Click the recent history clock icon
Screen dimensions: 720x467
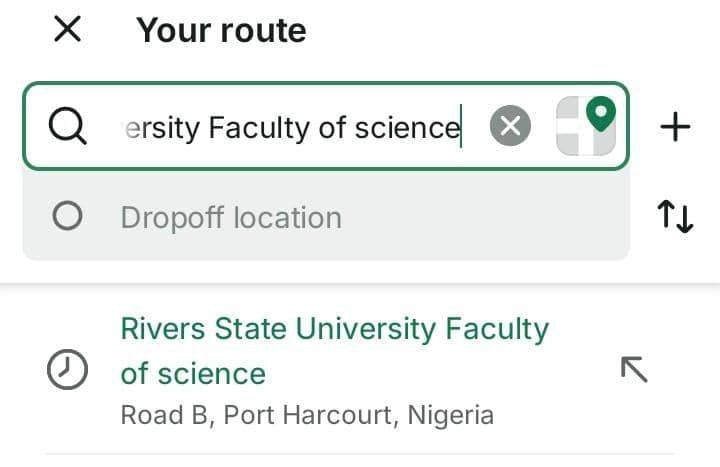(x=67, y=370)
